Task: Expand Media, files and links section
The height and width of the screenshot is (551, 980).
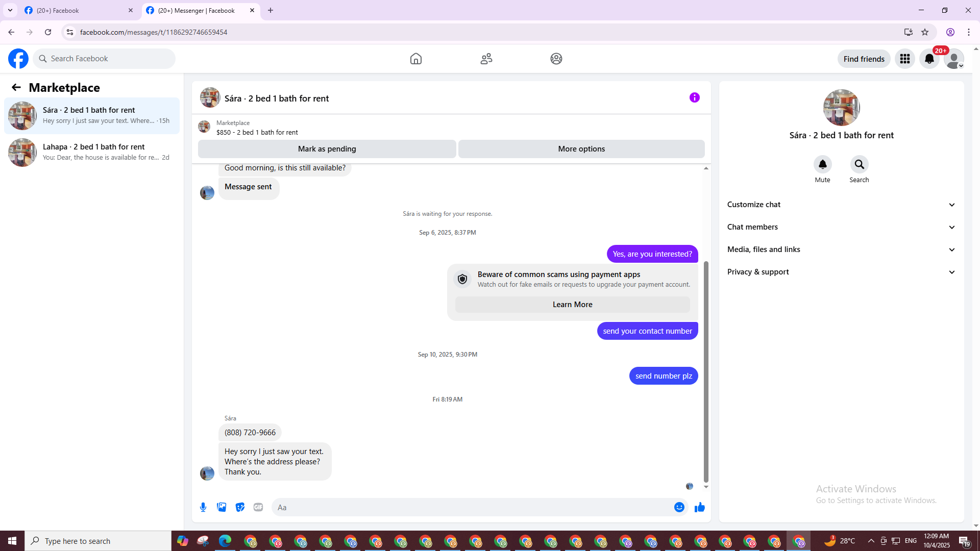Action: 842,249
